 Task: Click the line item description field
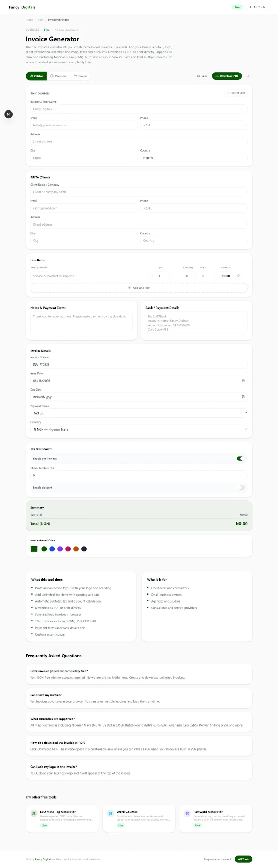coord(90,276)
